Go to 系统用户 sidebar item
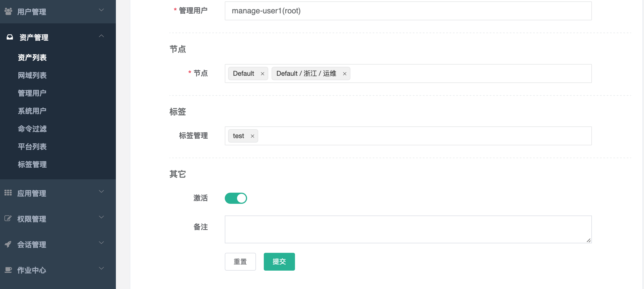This screenshot has height=289, width=644. tap(32, 111)
